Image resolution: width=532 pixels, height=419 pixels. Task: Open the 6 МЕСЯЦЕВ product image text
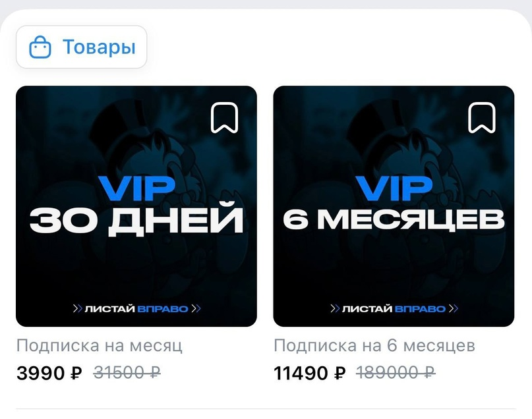point(394,219)
